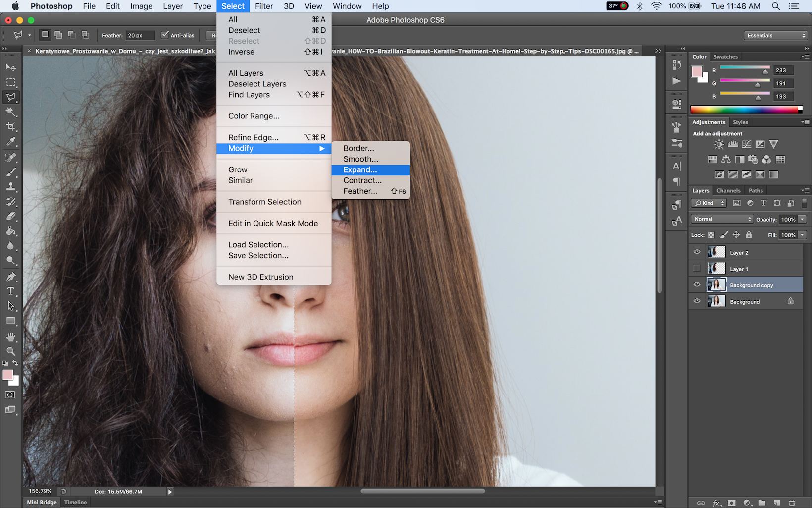Choose Expand... from Modify submenu

click(360, 170)
